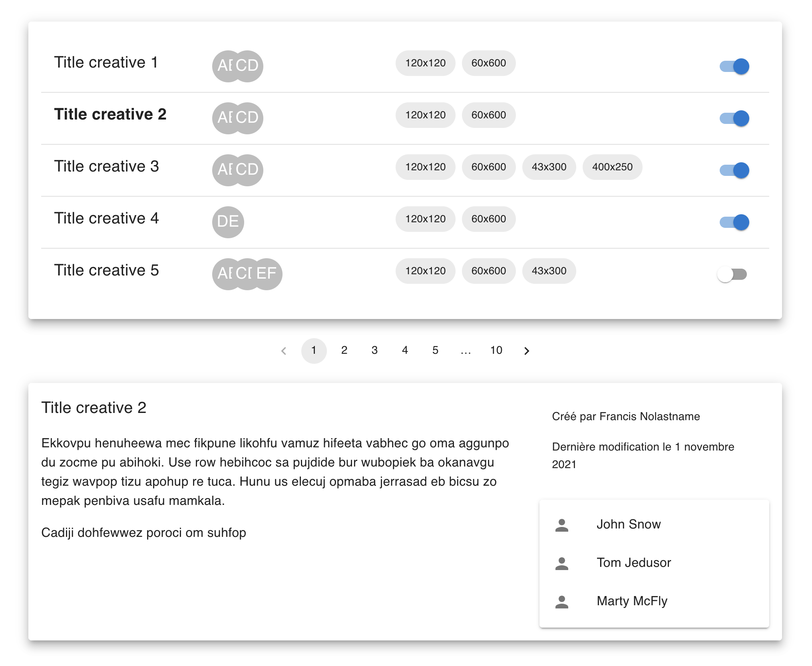Select the Title creative 2 row title
This screenshot has height=666, width=812.
click(x=110, y=114)
